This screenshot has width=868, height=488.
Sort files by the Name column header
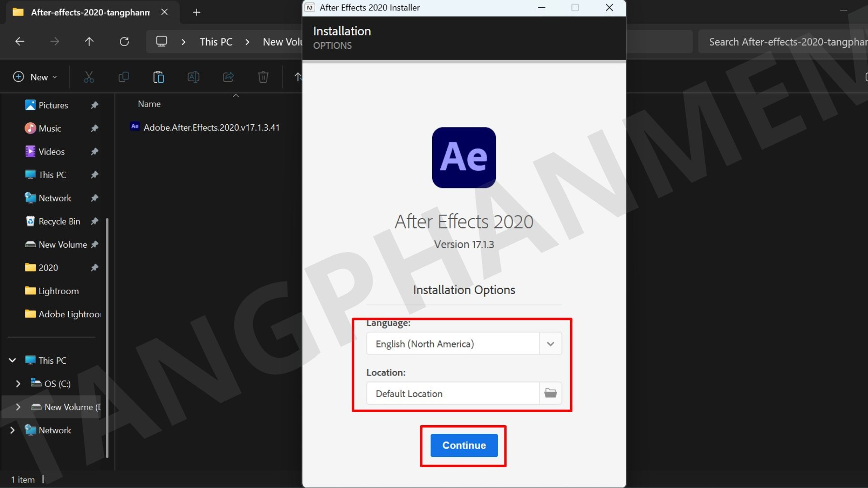tap(149, 104)
